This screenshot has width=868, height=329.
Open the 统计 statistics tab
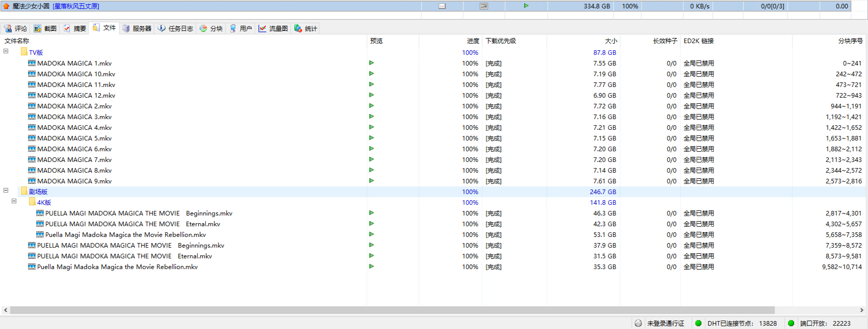click(x=306, y=29)
